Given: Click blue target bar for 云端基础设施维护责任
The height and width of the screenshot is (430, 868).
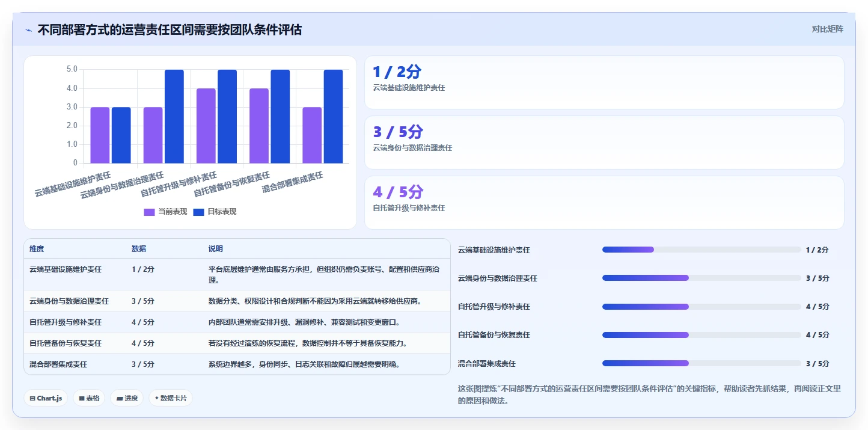Looking at the screenshot, I should tap(121, 135).
